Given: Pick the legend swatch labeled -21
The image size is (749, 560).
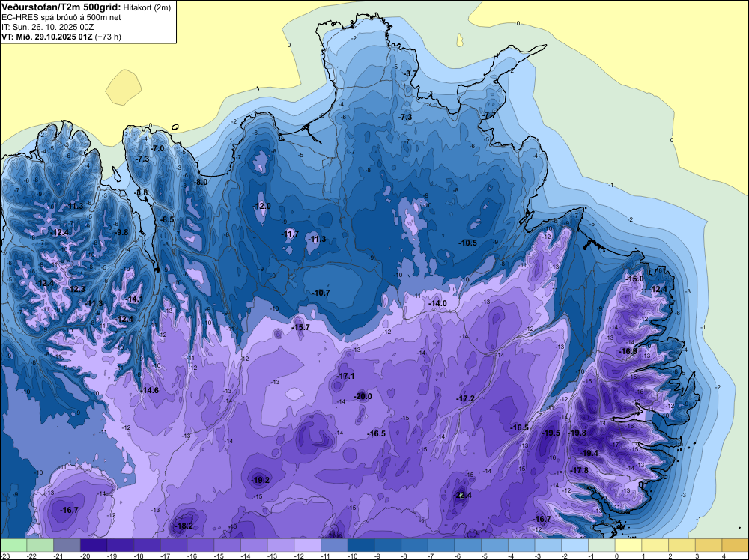Looking at the screenshot, I should (x=67, y=545).
